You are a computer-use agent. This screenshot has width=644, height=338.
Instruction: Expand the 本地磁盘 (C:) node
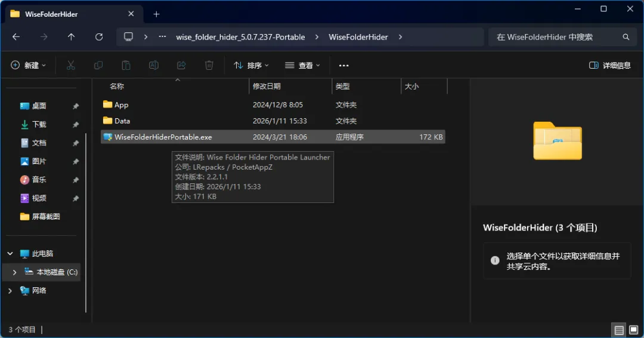(x=14, y=272)
